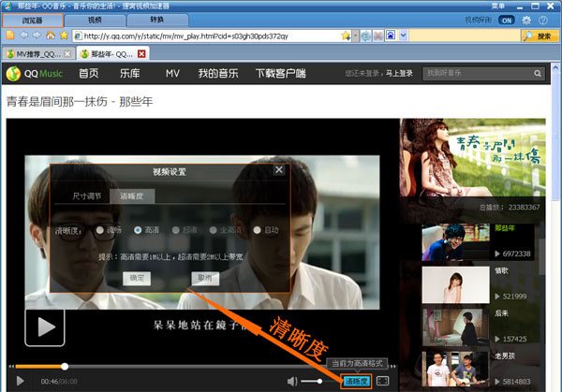The height and width of the screenshot is (392, 562).
Task: Click the 马上登录 link
Action: coord(399,73)
